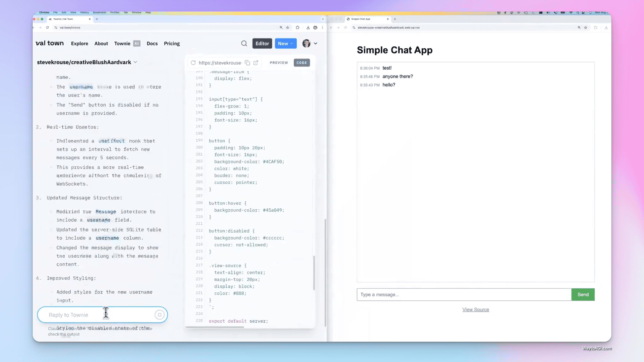Open the View Source link
Viewport: 644px width, 362px height.
tap(476, 310)
